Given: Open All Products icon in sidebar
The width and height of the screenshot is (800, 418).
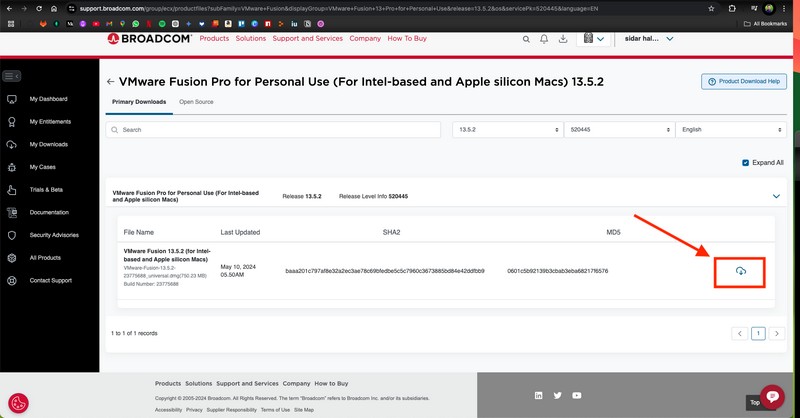Looking at the screenshot, I should 12,258.
